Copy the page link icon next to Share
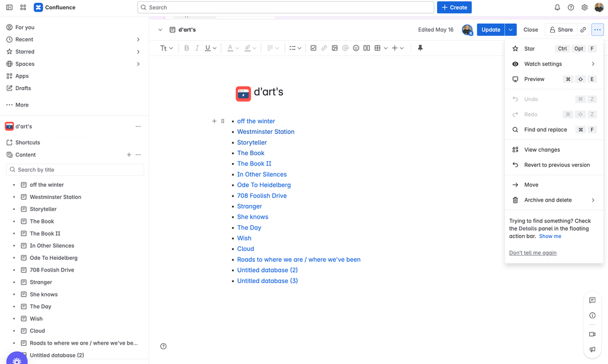Screen dimensions: 608x364 pos(583,30)
